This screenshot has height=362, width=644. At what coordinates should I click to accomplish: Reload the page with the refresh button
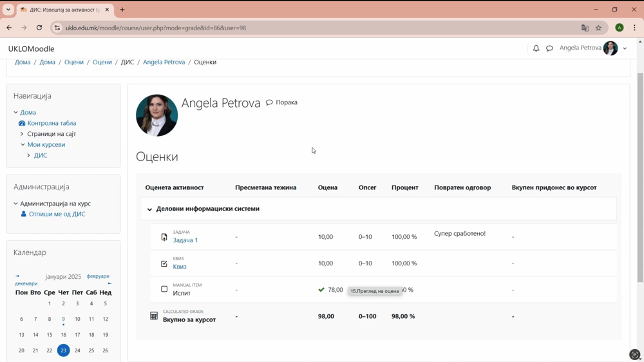(39, 28)
